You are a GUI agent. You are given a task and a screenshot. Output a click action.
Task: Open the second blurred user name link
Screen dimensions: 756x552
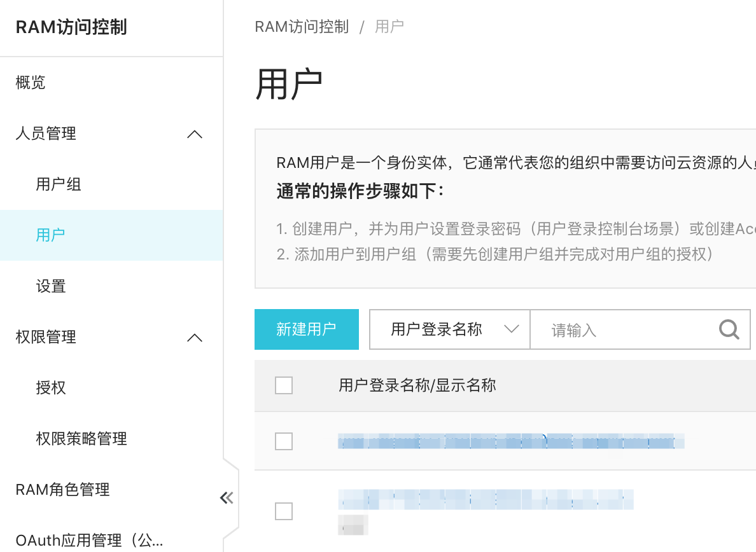[x=486, y=499]
